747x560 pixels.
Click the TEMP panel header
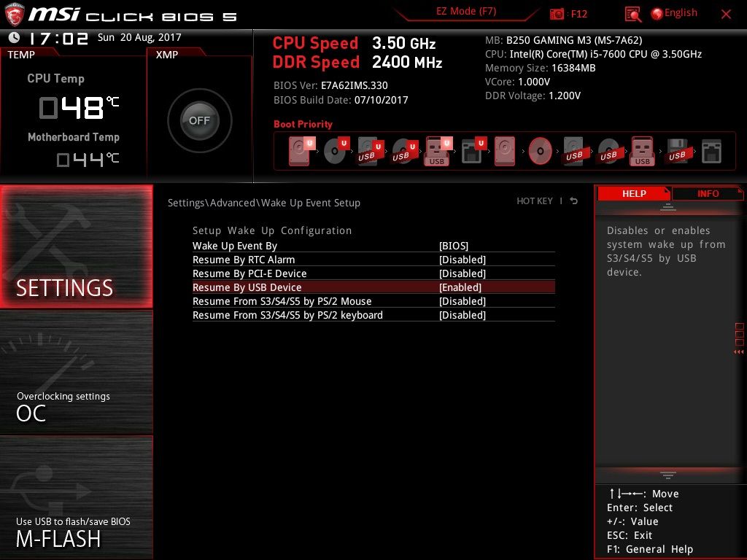tap(21, 55)
